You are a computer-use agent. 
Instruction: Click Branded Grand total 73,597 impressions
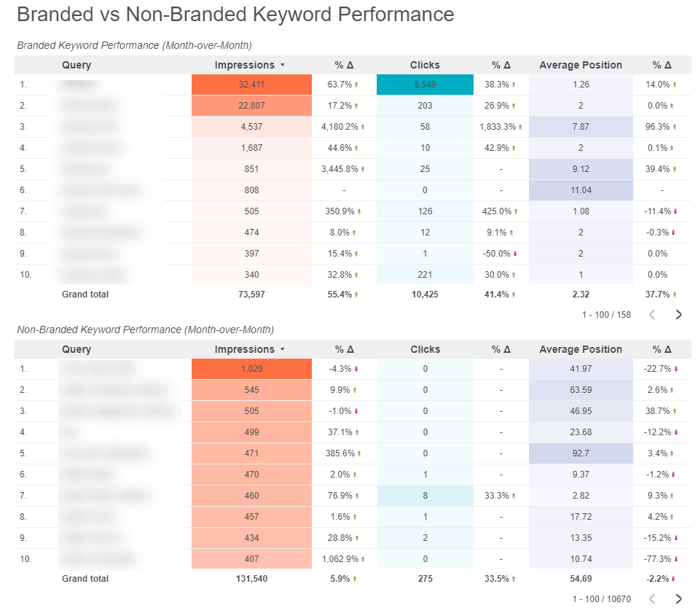tap(251, 295)
